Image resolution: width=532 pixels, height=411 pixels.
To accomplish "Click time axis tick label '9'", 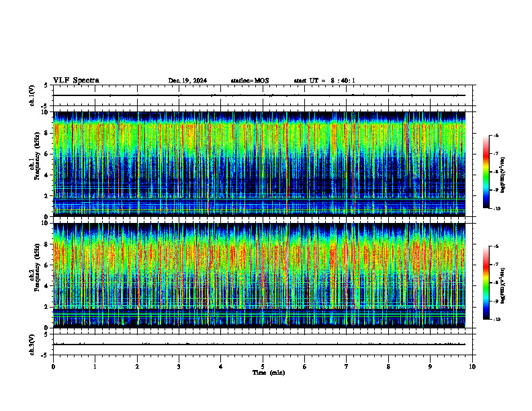I will 430,367.
